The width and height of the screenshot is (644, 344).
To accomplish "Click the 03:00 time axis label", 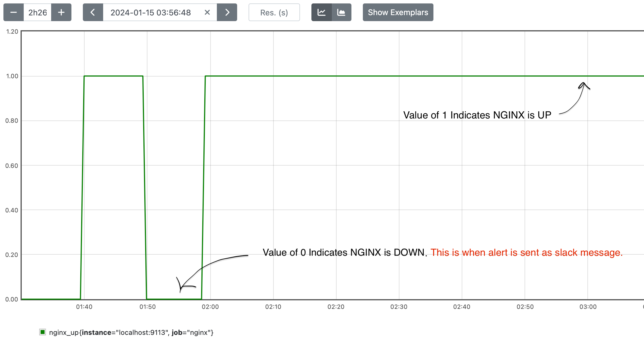I will (588, 307).
